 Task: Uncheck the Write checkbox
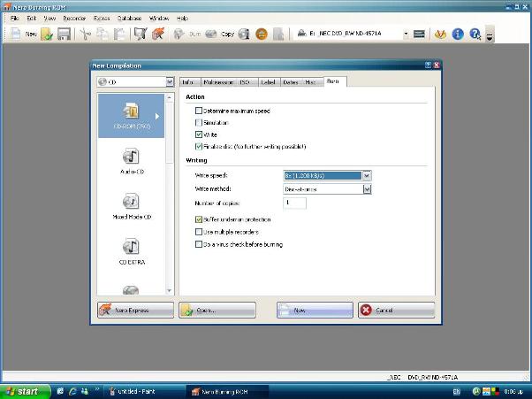[x=199, y=134]
